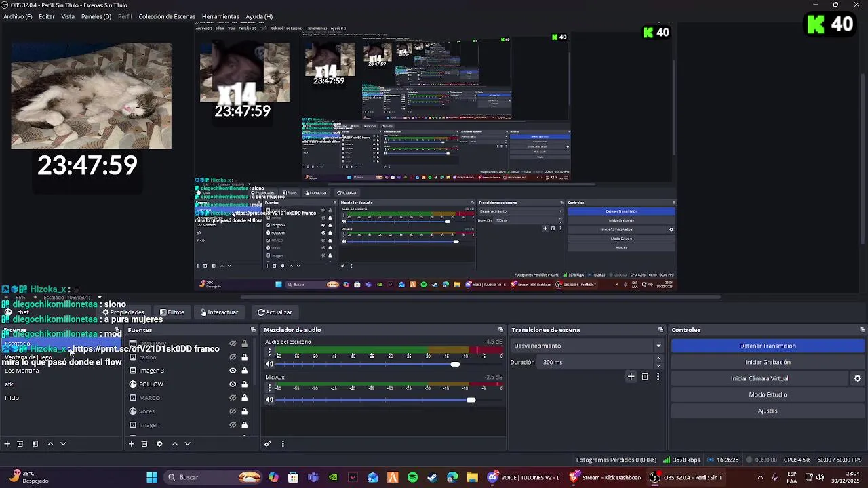Click Filtros button in source toolbar
Image resolution: width=868 pixels, height=488 pixels.
172,312
